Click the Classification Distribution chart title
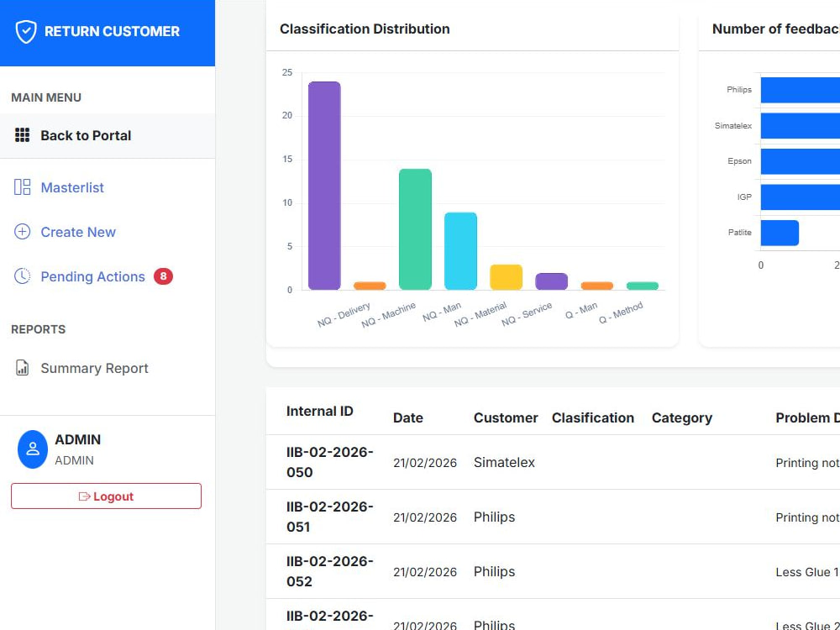 (365, 29)
